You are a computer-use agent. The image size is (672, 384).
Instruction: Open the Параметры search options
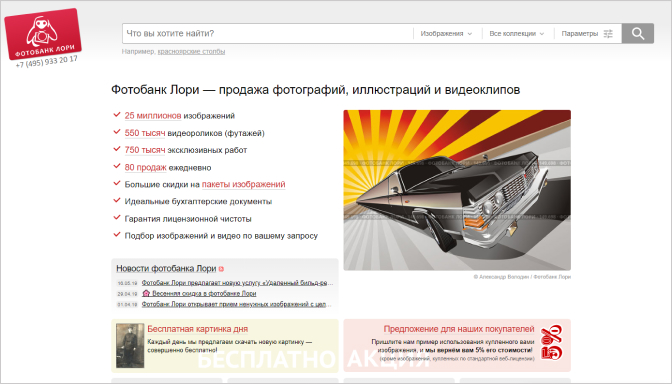tap(587, 33)
